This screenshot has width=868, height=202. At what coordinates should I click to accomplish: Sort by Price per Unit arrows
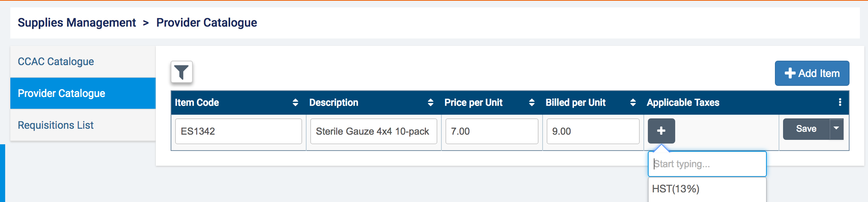(x=532, y=102)
